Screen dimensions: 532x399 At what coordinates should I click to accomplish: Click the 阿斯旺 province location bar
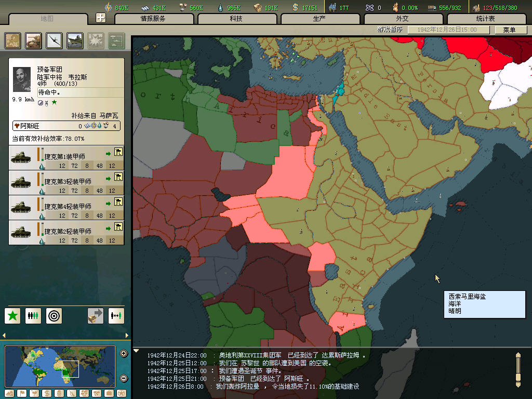(66, 126)
